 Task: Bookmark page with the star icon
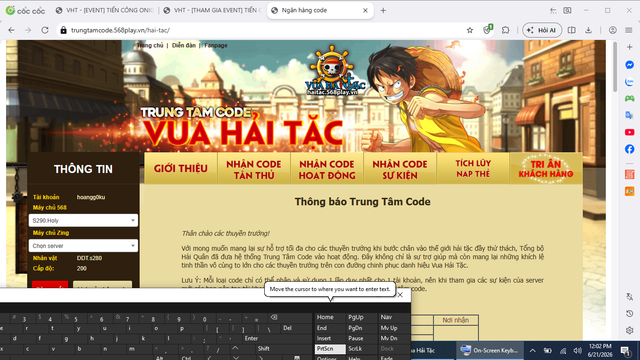coord(470,30)
